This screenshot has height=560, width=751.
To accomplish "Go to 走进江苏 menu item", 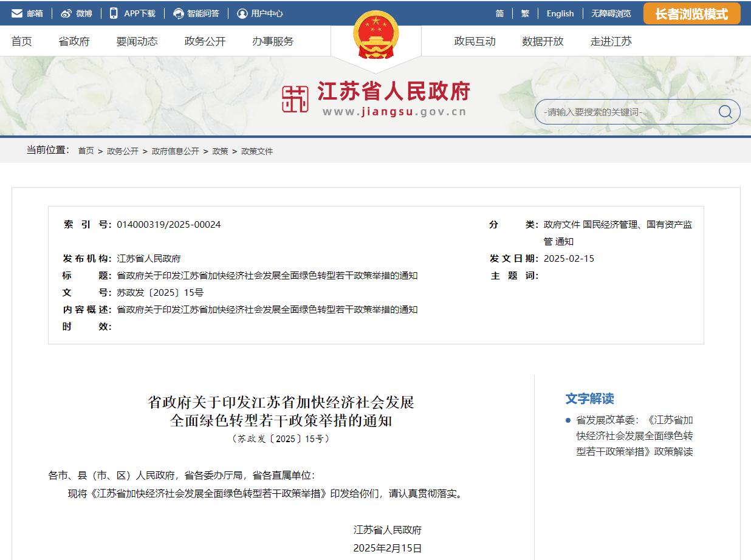I will pos(611,41).
